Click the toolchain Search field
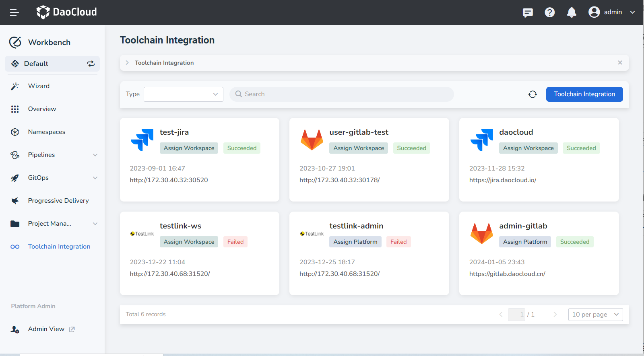644x356 pixels. click(x=341, y=94)
